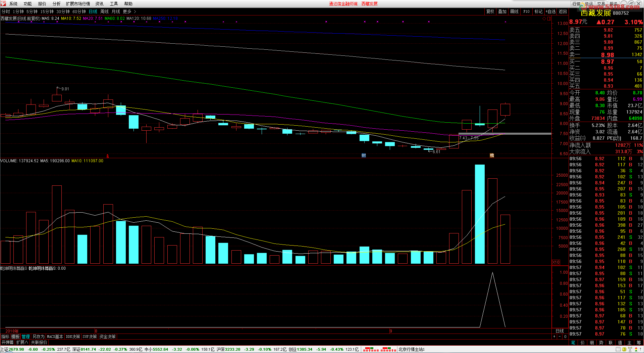Open the 帮助 menu
Viewport: 644px width, 353px height.
coord(128,4)
